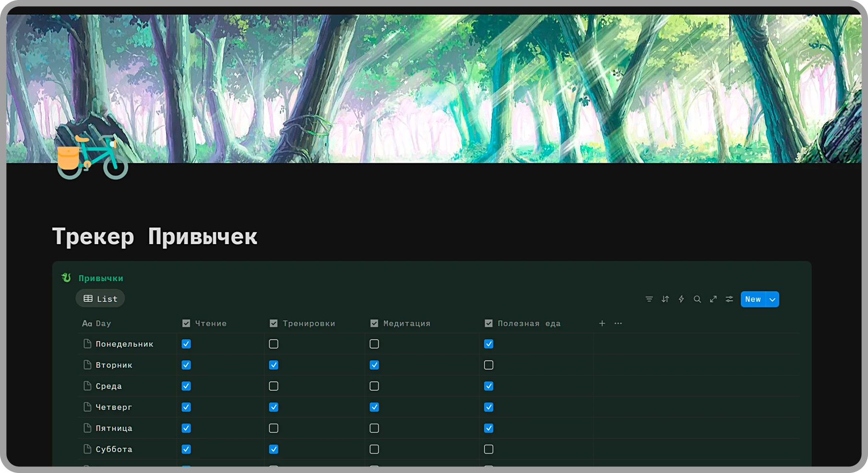Open the Полезная еда column header menu
The height and width of the screenshot is (473, 868).
pos(529,324)
